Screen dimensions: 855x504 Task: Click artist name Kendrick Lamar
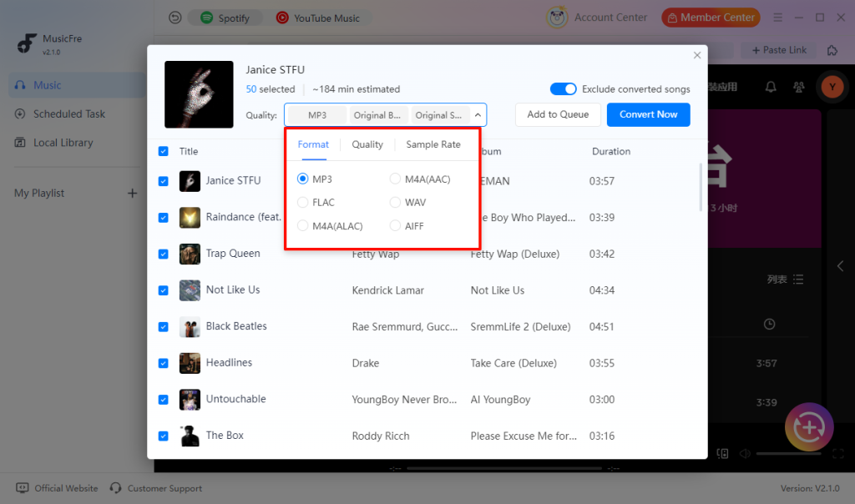tap(387, 290)
